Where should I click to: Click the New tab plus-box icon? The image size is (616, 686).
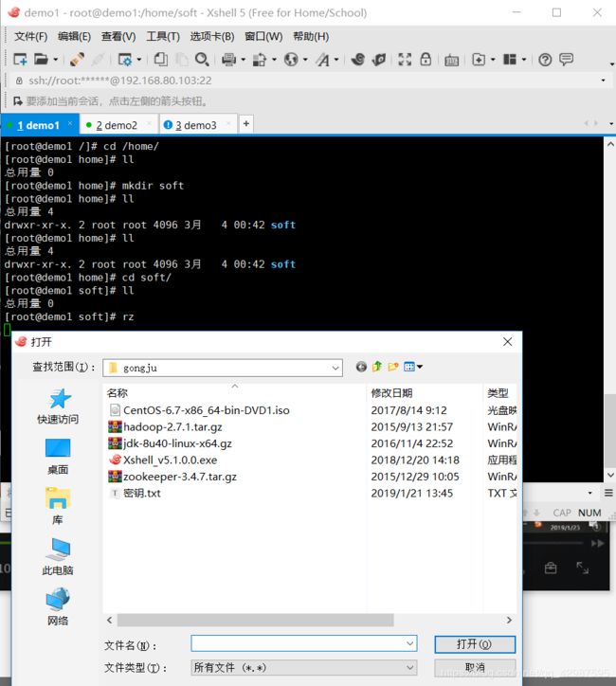(479, 59)
